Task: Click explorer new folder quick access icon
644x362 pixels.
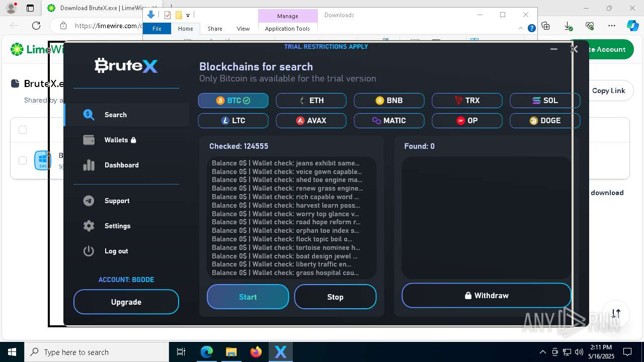Action: pyautogui.click(x=178, y=15)
